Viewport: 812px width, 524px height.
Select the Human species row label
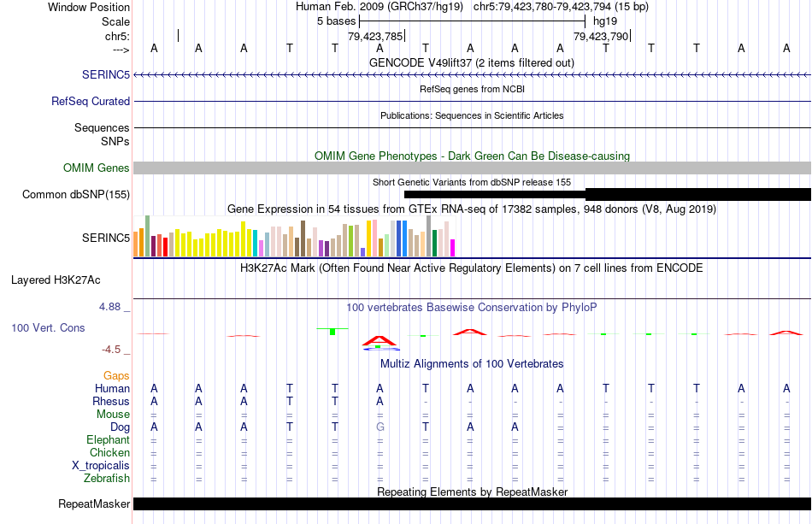[112, 388]
